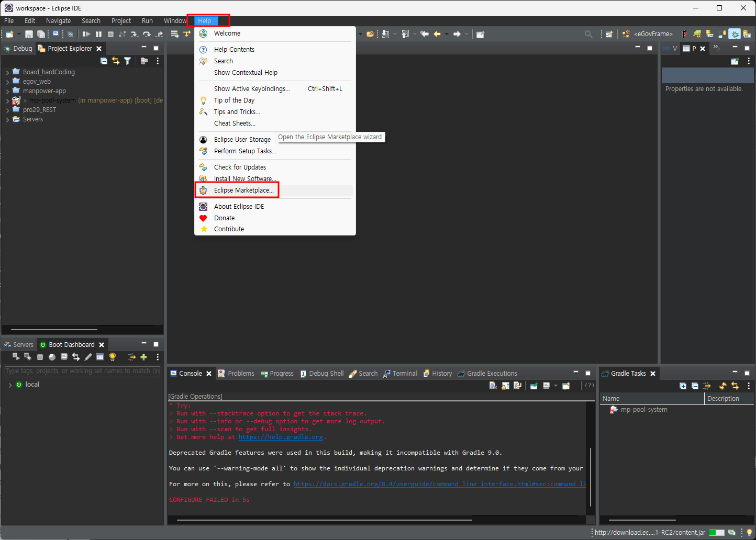Switch to the Gradle Executions tab
756x540 pixels.
tap(487, 374)
